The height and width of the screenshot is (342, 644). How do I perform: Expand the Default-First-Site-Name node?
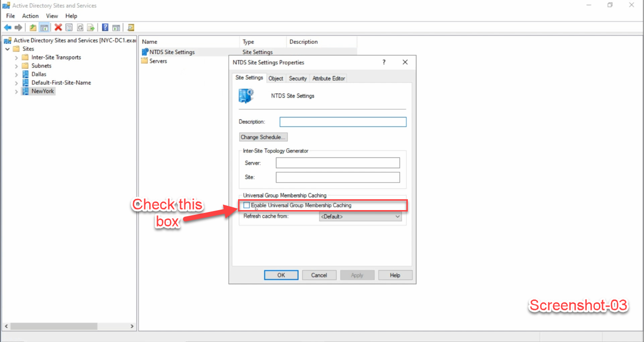point(17,82)
